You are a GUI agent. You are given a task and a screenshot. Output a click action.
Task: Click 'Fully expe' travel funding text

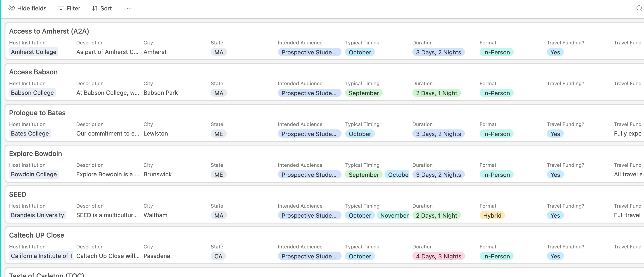pyautogui.click(x=628, y=134)
